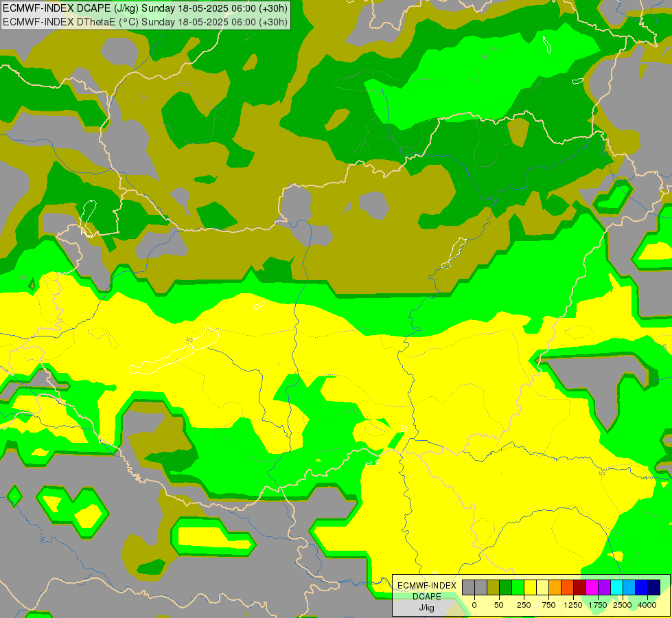Click the magenta legend swatch

coord(592,587)
